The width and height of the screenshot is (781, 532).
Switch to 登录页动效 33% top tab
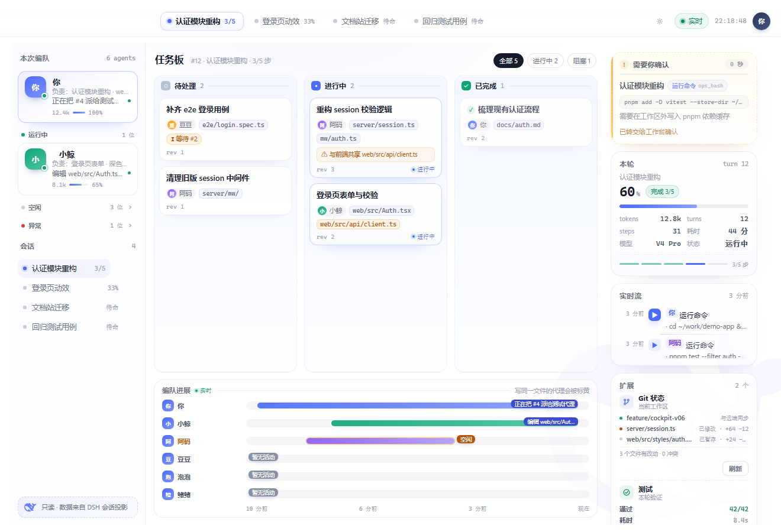285,21
